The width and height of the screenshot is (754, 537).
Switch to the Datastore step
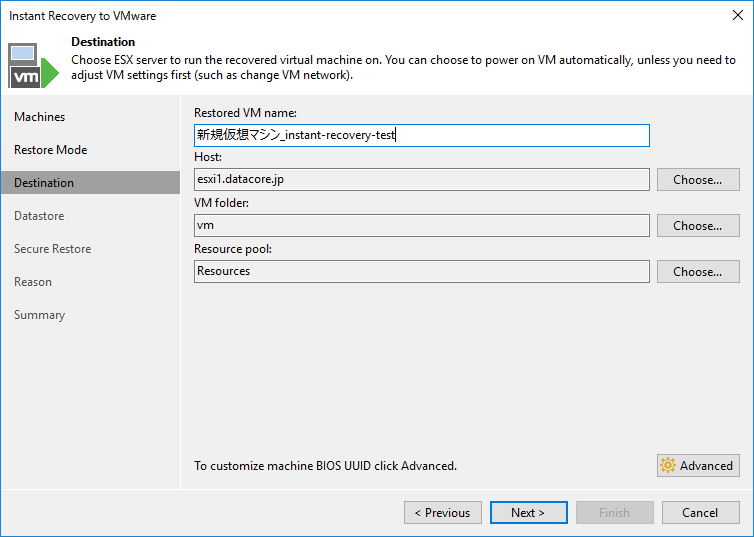click(x=39, y=216)
